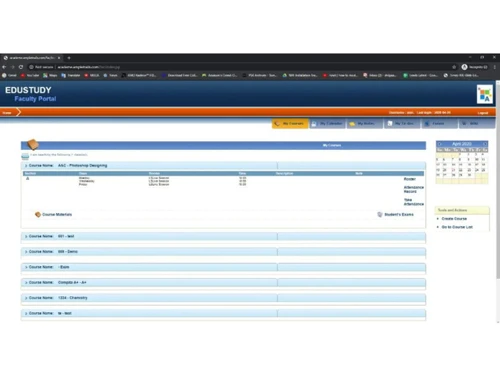Open the Translate bookmark
The width and height of the screenshot is (500, 375).
coord(71,75)
